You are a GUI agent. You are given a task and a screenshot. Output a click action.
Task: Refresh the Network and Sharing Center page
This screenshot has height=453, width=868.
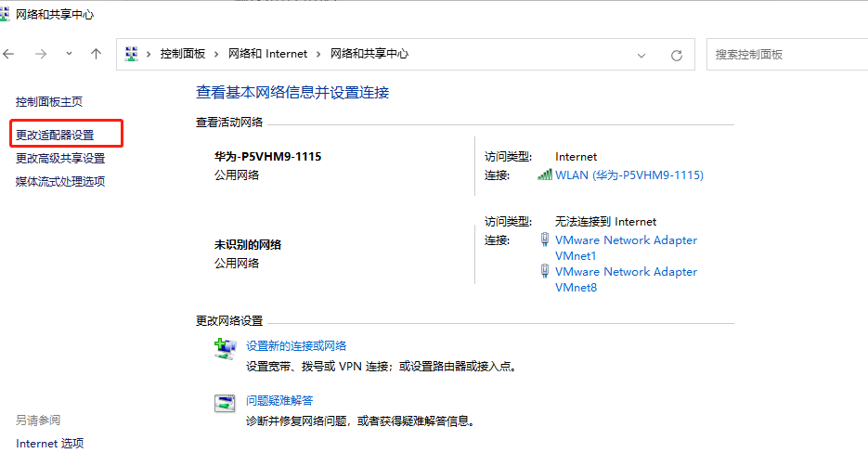coord(677,56)
